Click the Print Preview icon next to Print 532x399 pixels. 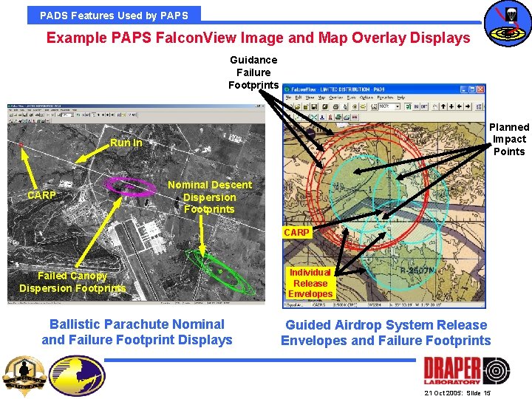[345, 107]
